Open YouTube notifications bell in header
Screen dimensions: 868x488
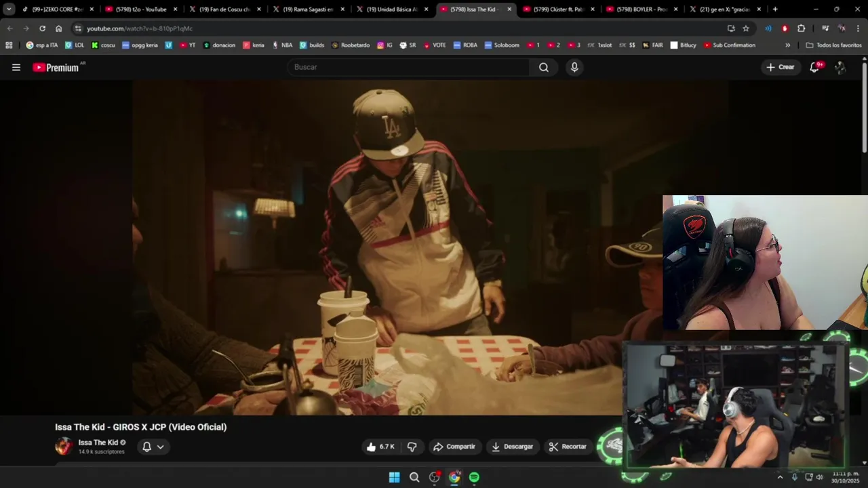(x=815, y=67)
